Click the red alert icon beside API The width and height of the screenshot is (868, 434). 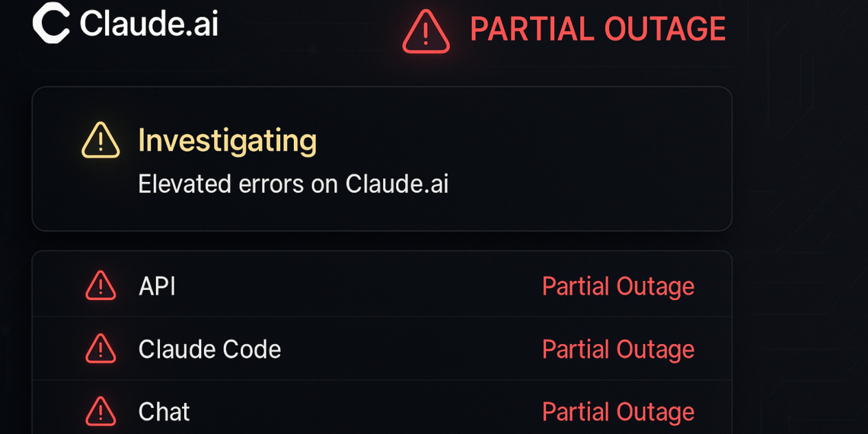tap(101, 286)
